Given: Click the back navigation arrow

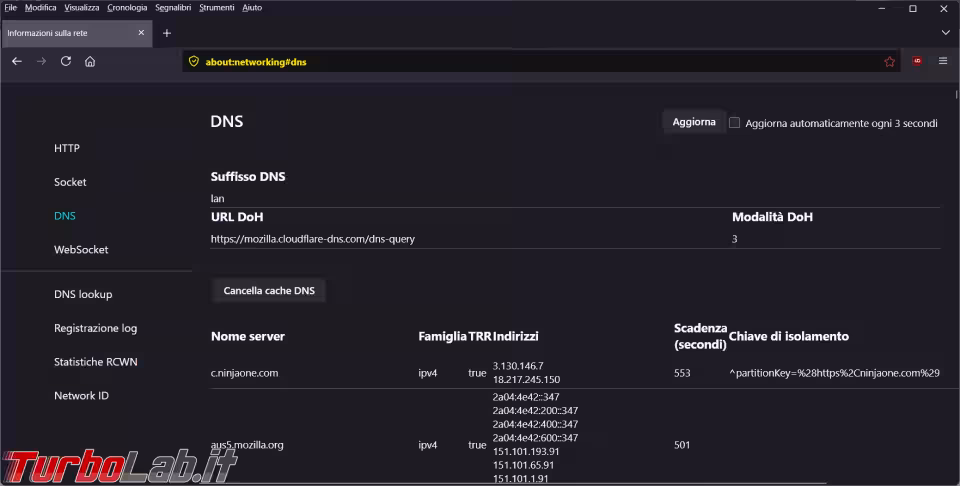Looking at the screenshot, I should (16, 61).
